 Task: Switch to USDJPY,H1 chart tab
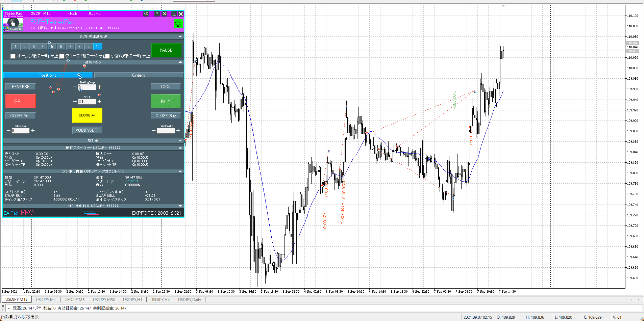[132, 300]
